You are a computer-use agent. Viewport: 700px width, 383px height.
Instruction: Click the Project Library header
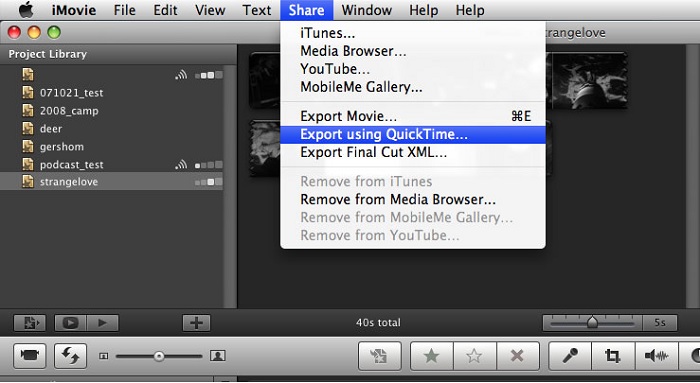tap(118, 54)
